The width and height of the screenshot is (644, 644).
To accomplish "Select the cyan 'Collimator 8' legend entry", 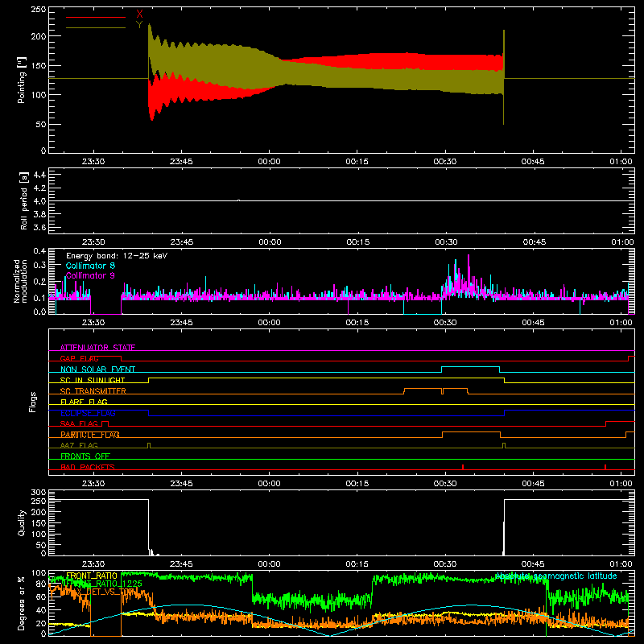I will (x=90, y=266).
